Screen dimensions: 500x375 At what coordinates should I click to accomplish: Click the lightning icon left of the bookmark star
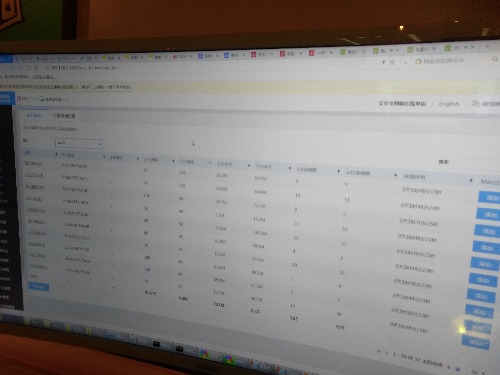pyautogui.click(x=383, y=62)
